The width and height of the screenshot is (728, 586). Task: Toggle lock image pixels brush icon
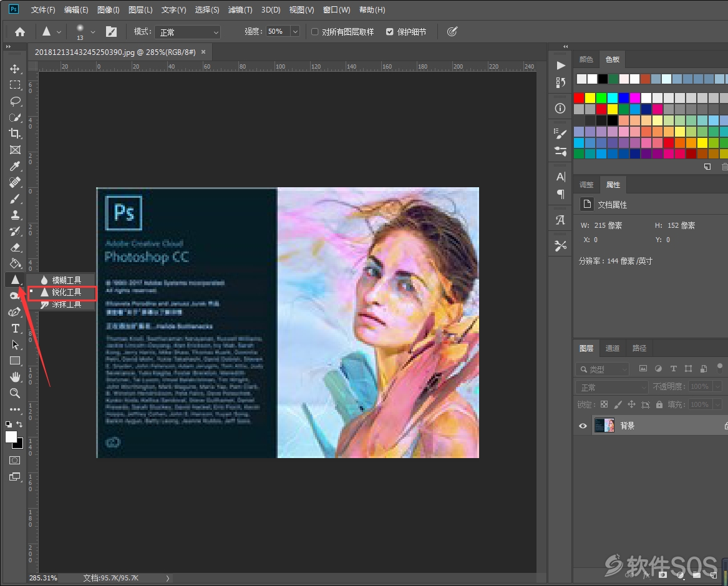click(x=618, y=404)
